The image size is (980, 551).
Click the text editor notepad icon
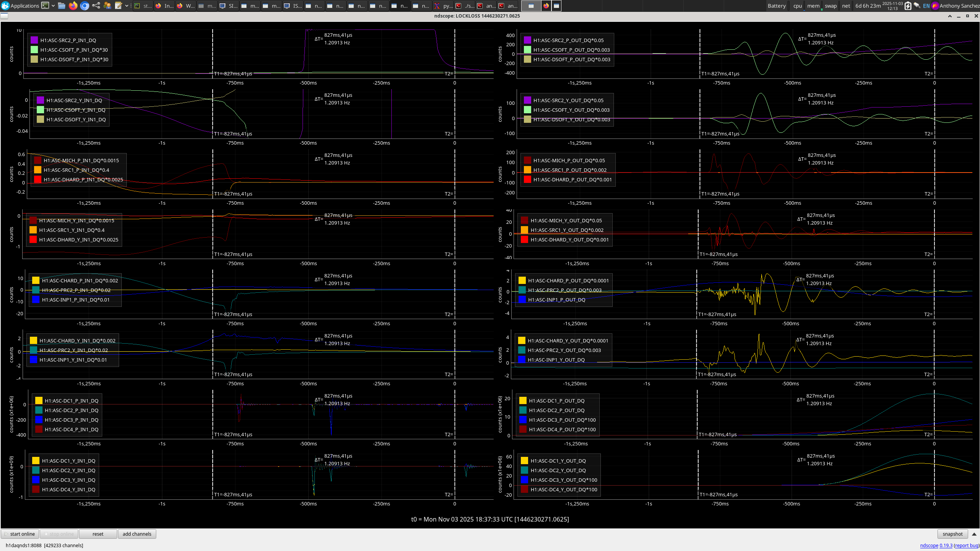118,6
